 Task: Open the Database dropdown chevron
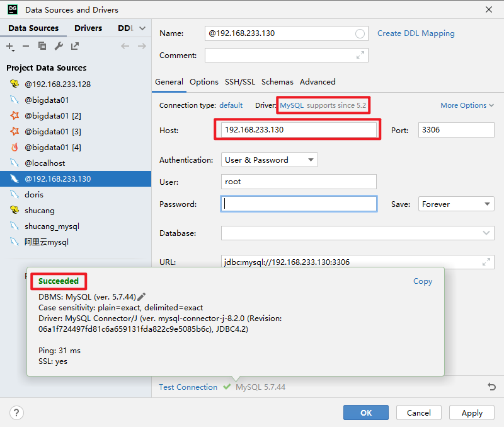click(486, 233)
